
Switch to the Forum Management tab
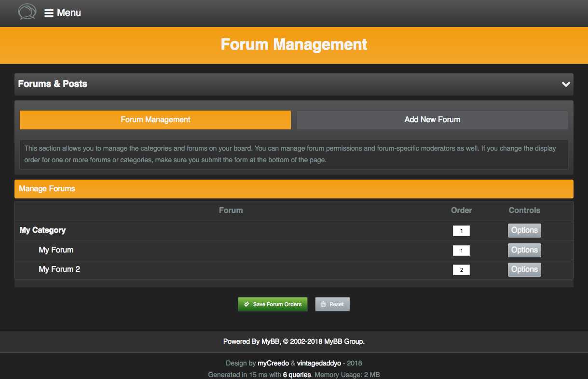click(x=155, y=120)
